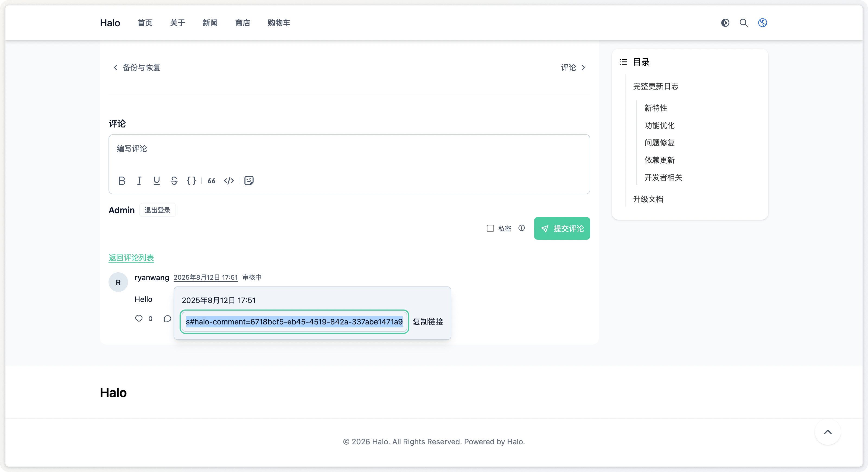Click the 退出登录 logout button

(157, 210)
